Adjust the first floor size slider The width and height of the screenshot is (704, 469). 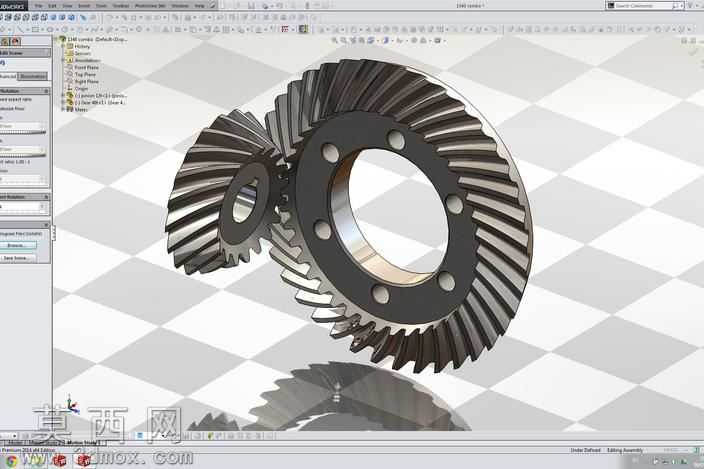tap(22, 132)
